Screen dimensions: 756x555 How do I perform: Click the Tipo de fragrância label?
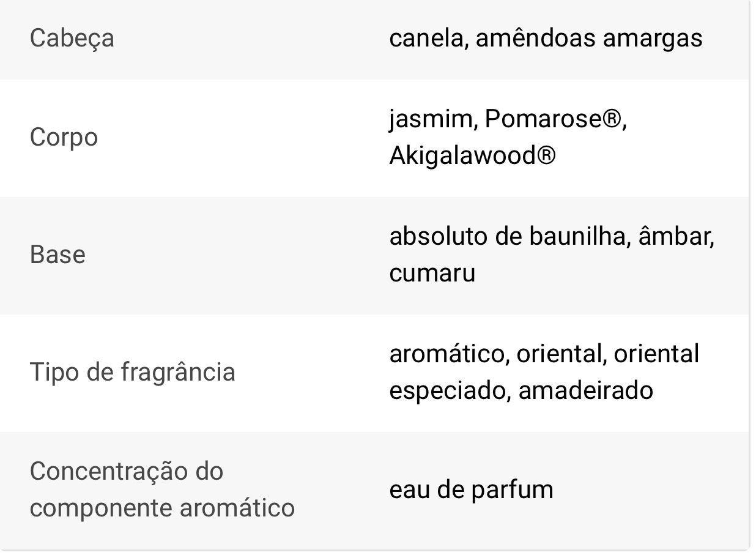point(132,373)
